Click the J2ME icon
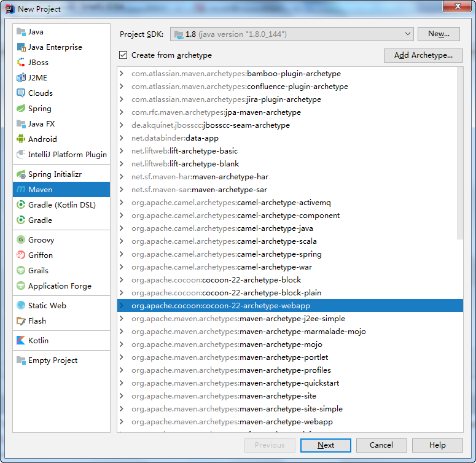476x463 pixels. coord(21,77)
